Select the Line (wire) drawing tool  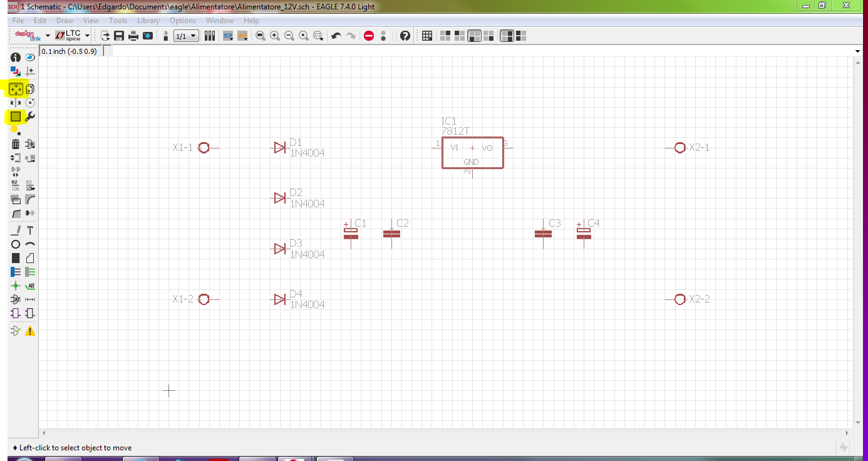(x=16, y=230)
